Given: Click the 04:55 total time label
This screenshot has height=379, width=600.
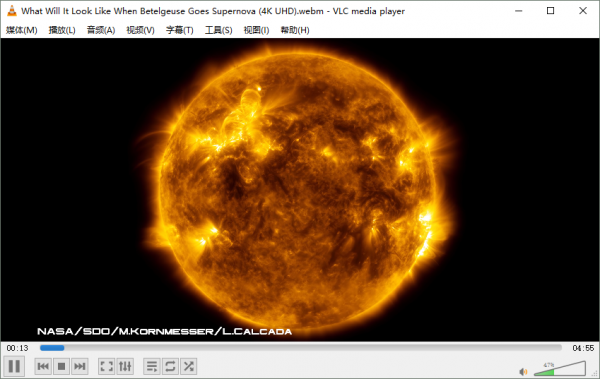Looking at the screenshot, I should click(x=583, y=348).
